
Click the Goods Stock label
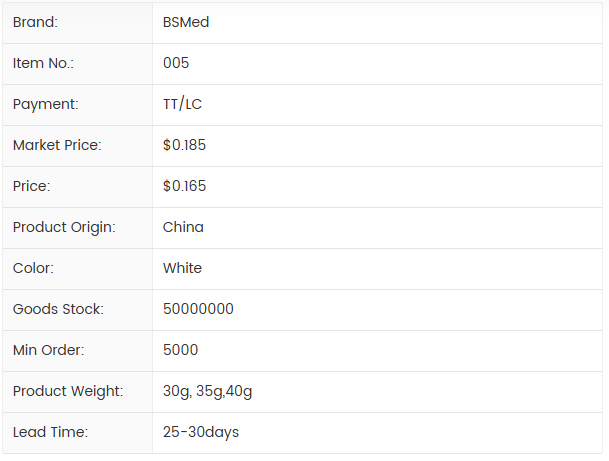[58, 309]
